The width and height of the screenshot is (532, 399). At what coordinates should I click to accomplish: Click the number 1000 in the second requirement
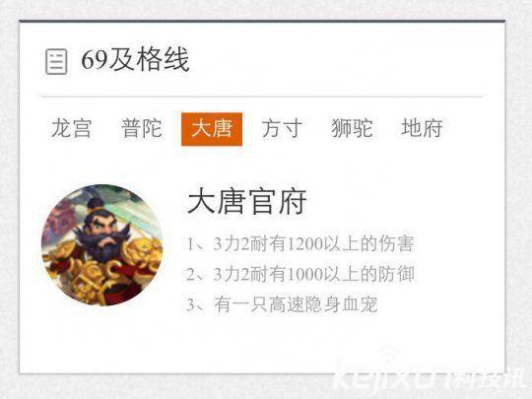tap(304, 274)
